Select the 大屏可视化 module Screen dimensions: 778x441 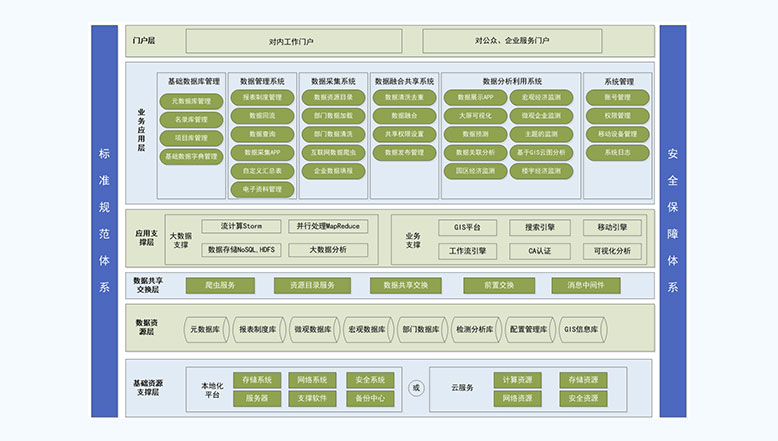tap(475, 116)
